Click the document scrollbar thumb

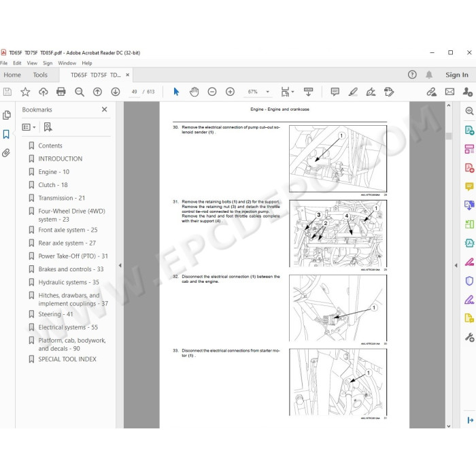pos(449,136)
